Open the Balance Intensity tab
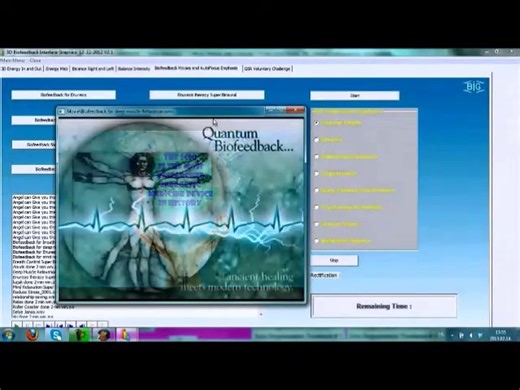Screen dimensions: 520x390 click(134, 69)
